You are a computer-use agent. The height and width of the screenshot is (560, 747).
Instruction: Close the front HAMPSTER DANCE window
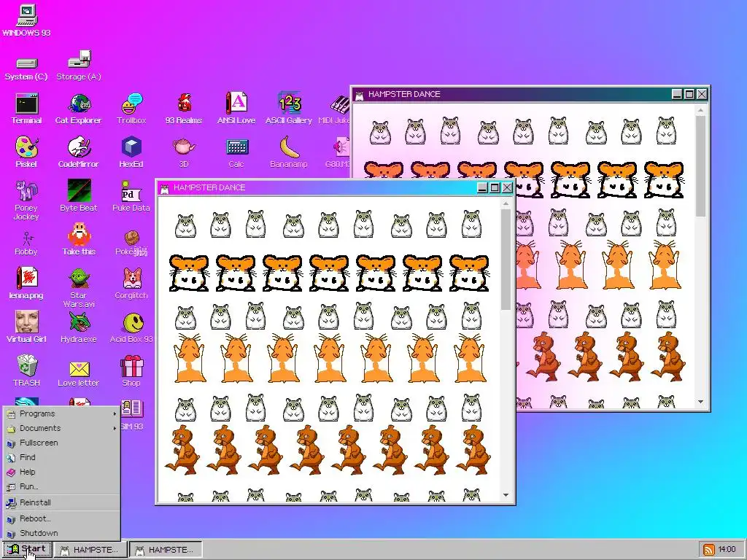pyautogui.click(x=507, y=187)
